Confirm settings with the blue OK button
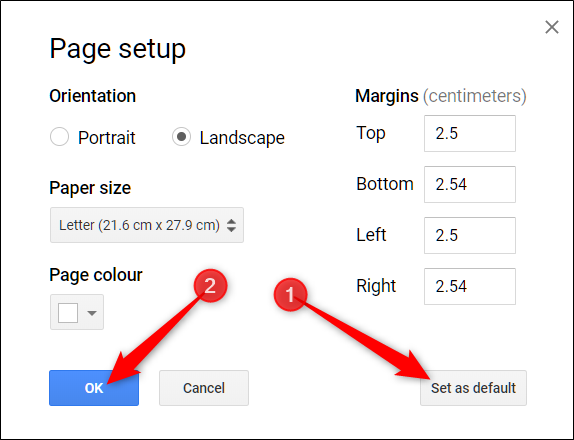Image resolution: width=574 pixels, height=440 pixels. (x=94, y=388)
